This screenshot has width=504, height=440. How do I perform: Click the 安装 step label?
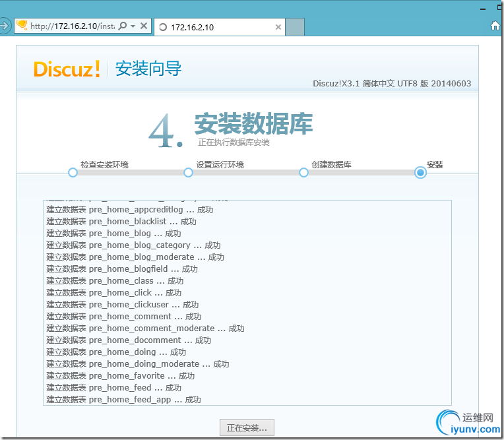pyautogui.click(x=435, y=165)
